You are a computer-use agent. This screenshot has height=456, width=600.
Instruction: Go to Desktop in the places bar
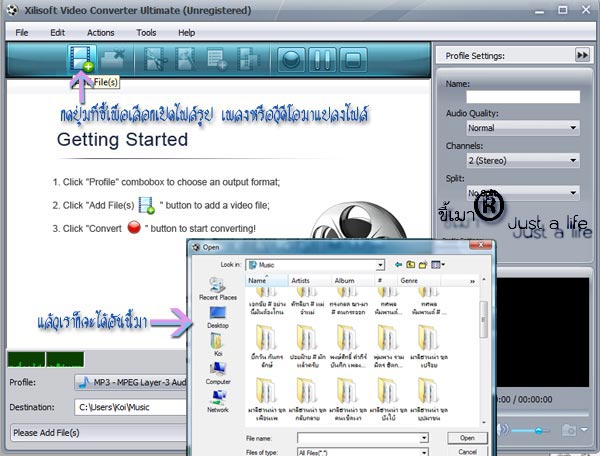[x=218, y=318]
